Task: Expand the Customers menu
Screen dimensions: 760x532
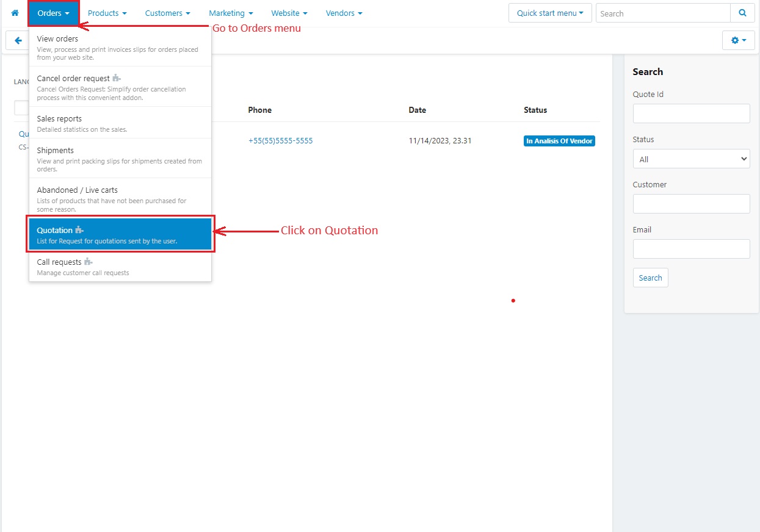Action: [167, 13]
